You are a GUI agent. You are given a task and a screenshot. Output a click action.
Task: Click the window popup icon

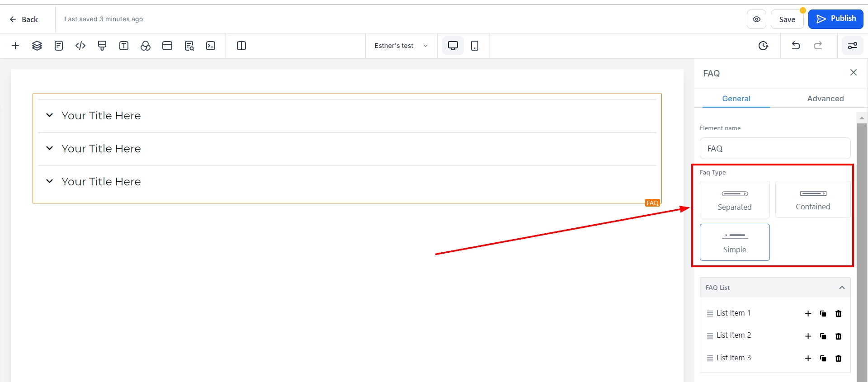tap(167, 46)
